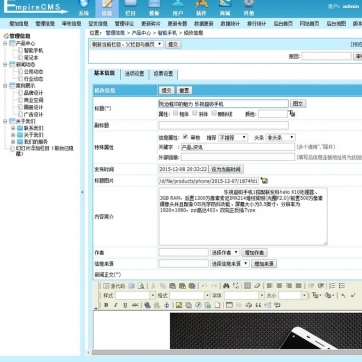Open the 用户 top navigation icon
The height and width of the screenshot is (362, 362).
tap(178, 7)
